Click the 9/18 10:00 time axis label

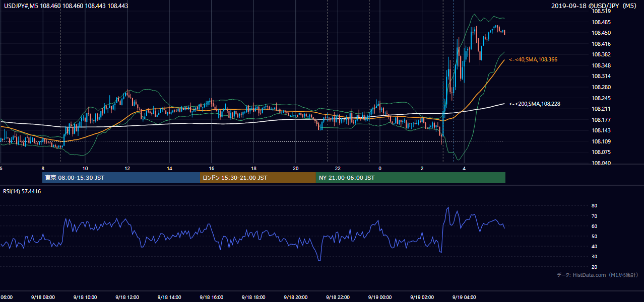(85, 297)
